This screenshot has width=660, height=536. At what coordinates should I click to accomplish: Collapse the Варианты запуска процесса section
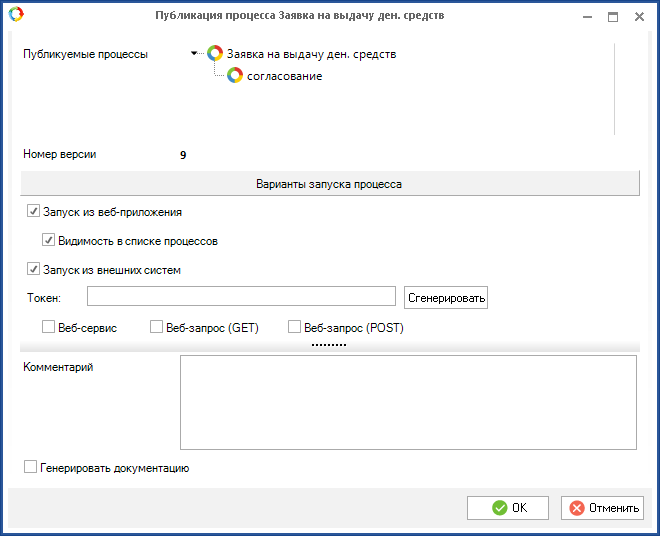329,185
